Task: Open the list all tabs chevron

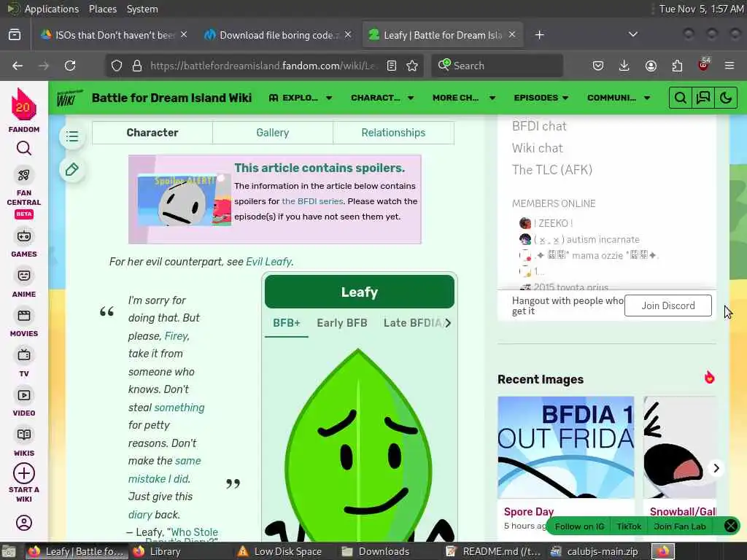Action: click(633, 34)
